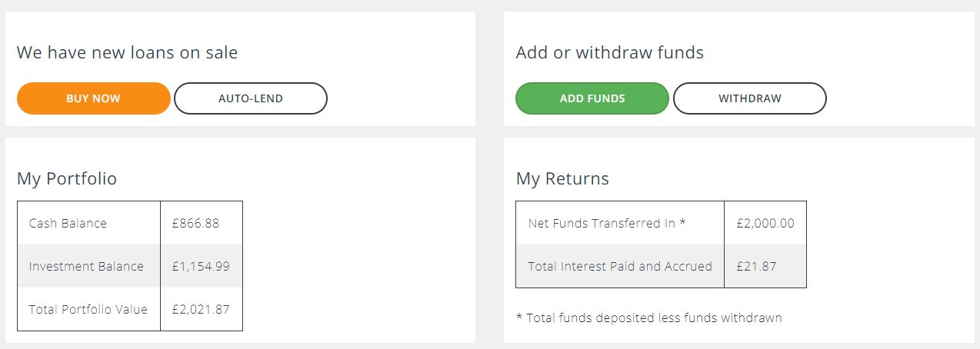Image resolution: width=980 pixels, height=349 pixels.
Task: Click the green ADD FUNDS button
Action: [x=592, y=98]
